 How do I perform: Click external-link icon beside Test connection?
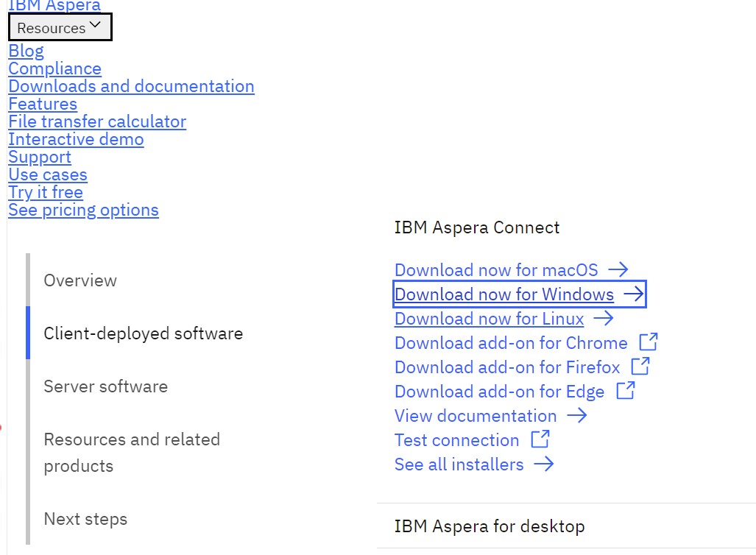click(540, 439)
